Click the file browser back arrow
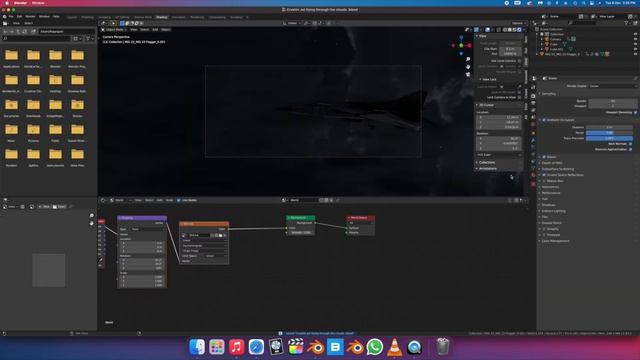 point(5,31)
